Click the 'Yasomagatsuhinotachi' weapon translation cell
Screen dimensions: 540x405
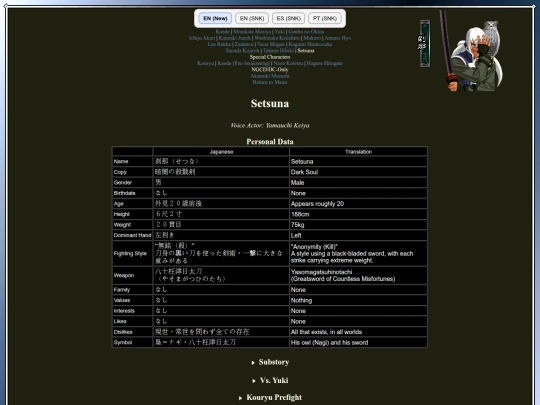[359, 275]
